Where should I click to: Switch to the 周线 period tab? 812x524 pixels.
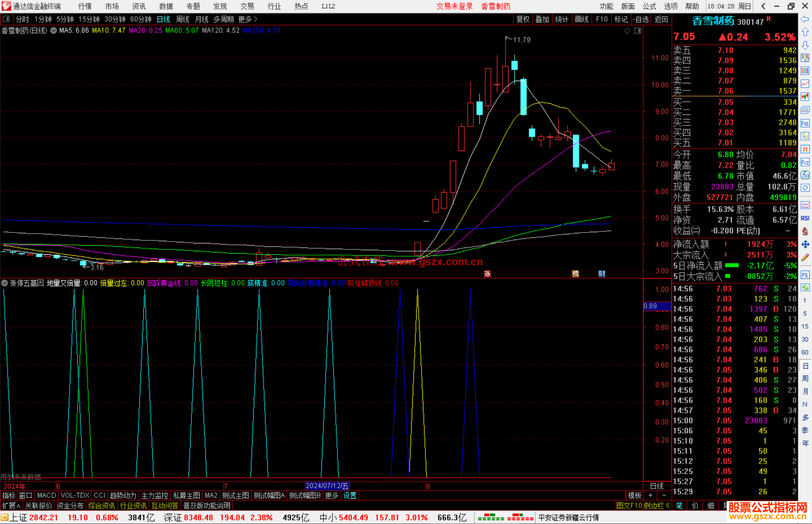coord(183,19)
